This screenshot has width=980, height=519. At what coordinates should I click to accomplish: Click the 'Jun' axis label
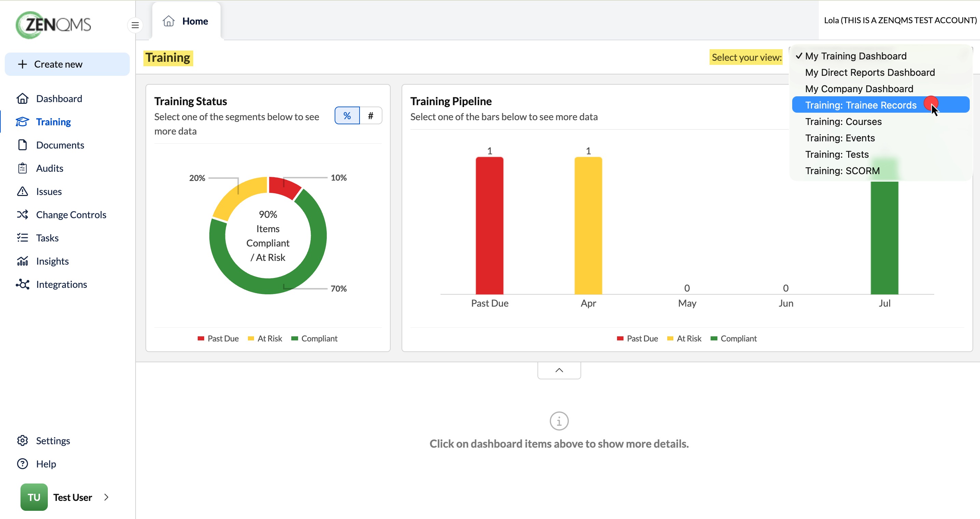coord(786,303)
